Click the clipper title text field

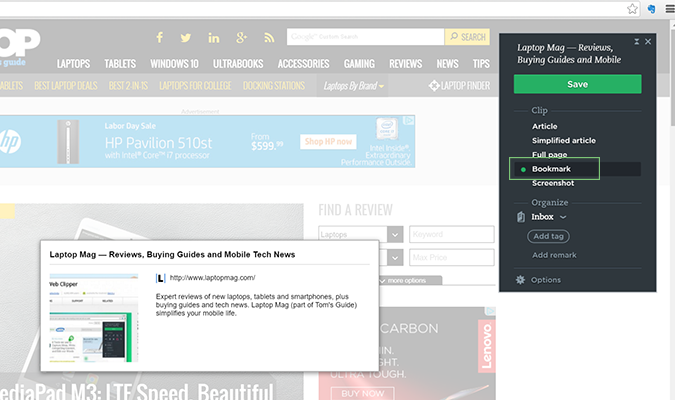click(x=569, y=53)
